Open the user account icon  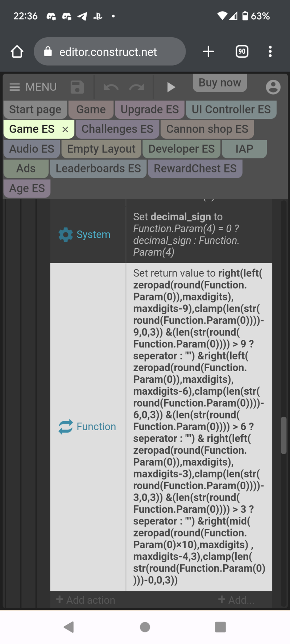pyautogui.click(x=273, y=87)
